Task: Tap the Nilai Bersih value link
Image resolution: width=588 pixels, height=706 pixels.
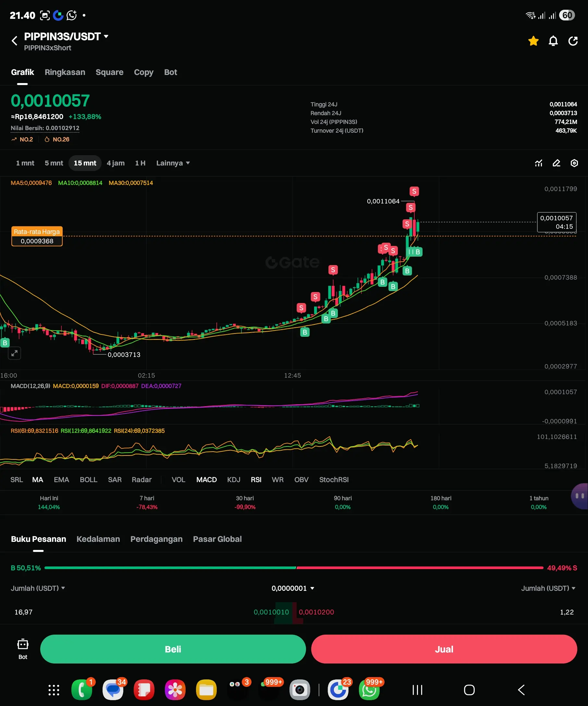Action: (x=45, y=128)
